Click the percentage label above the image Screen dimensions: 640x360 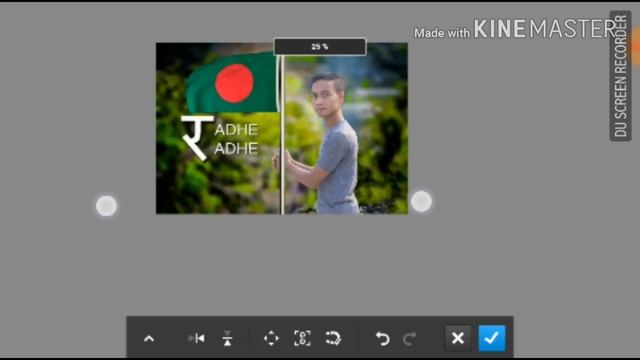tap(320, 47)
